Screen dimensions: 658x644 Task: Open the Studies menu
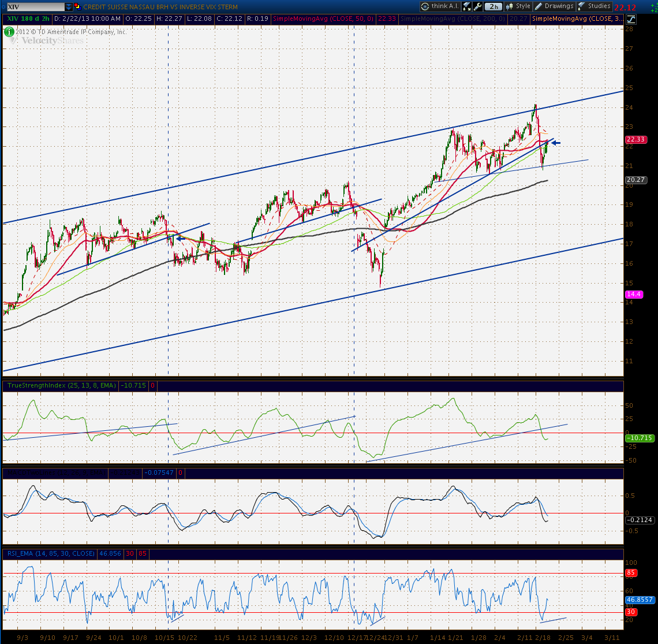(x=594, y=6)
